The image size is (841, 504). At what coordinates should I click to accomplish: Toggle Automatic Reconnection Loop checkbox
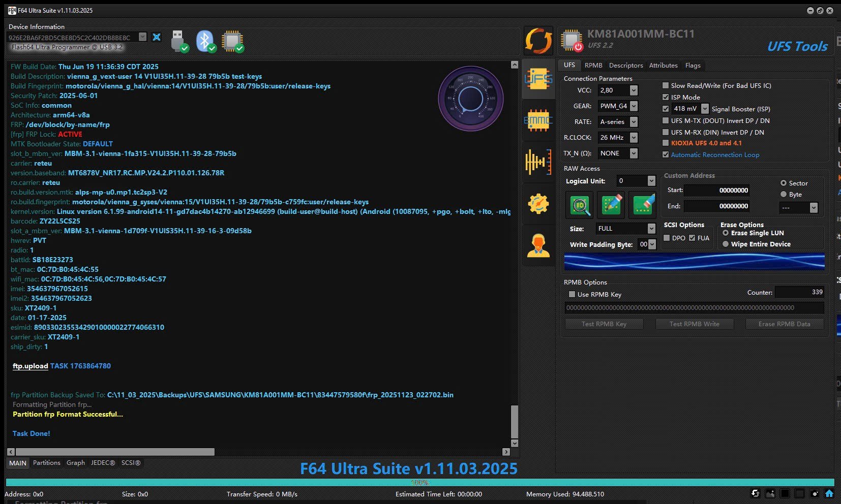pos(666,154)
